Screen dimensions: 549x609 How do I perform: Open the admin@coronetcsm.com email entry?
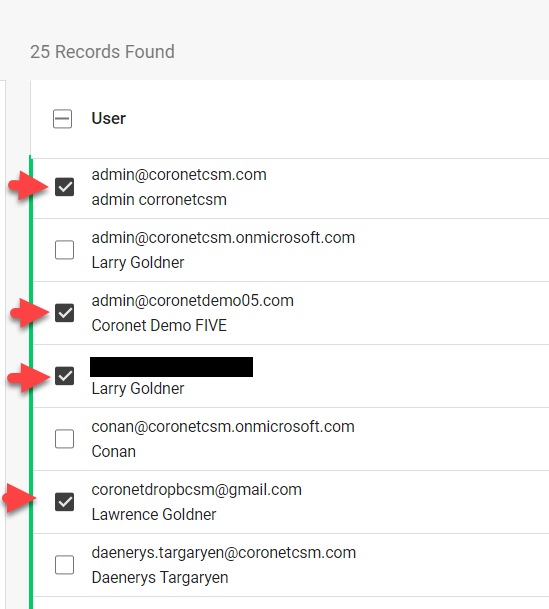179,175
